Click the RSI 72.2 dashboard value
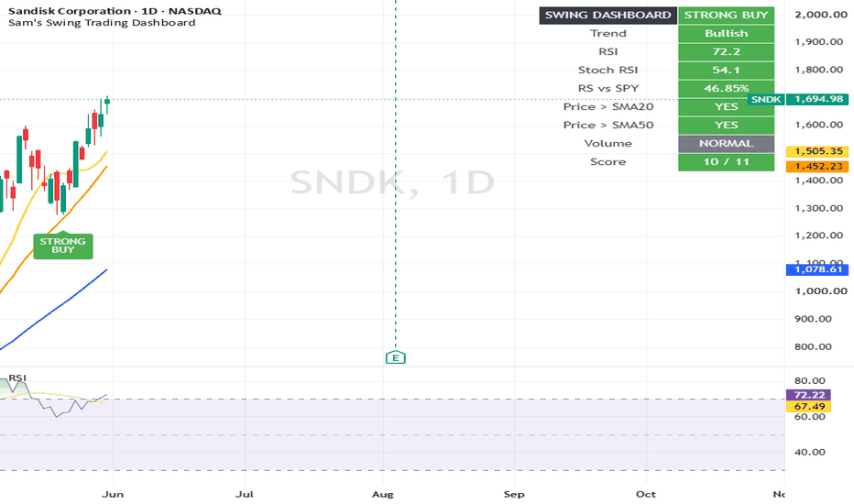Image resolution: width=854 pixels, height=504 pixels. [x=726, y=51]
